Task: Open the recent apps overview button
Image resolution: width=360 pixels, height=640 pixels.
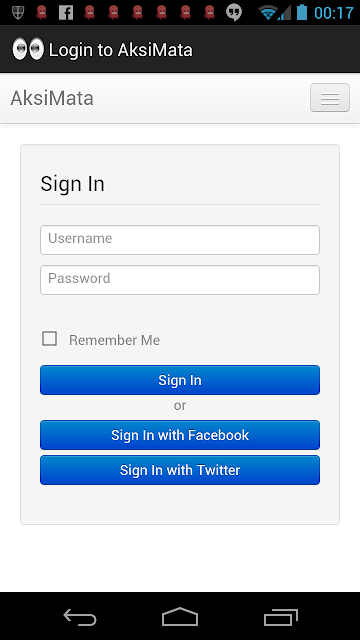Action: [280, 617]
